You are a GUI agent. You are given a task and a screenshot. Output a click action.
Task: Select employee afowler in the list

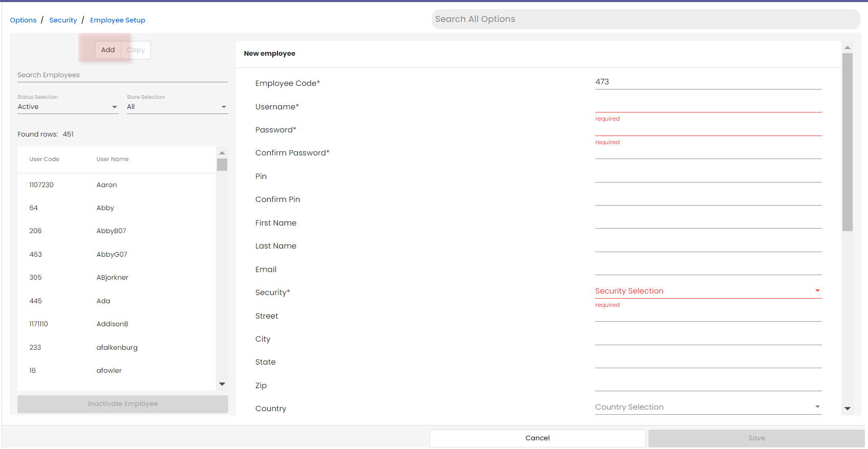point(117,371)
